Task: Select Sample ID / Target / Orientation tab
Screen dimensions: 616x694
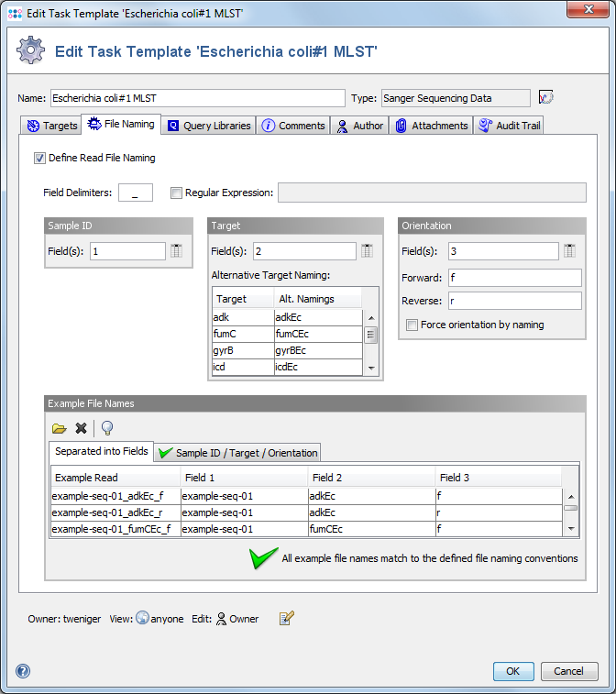Action: pyautogui.click(x=237, y=453)
